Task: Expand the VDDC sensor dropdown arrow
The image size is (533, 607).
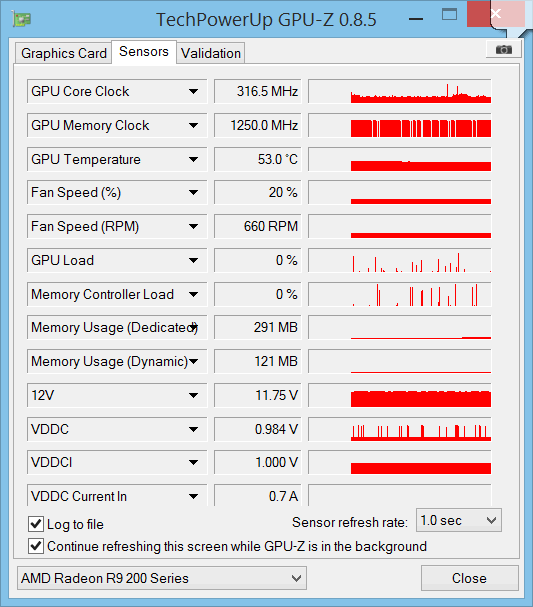Action: tap(194, 429)
